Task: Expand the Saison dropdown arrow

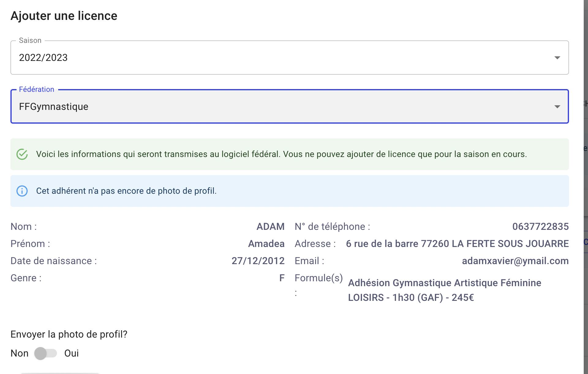Action: [557, 58]
